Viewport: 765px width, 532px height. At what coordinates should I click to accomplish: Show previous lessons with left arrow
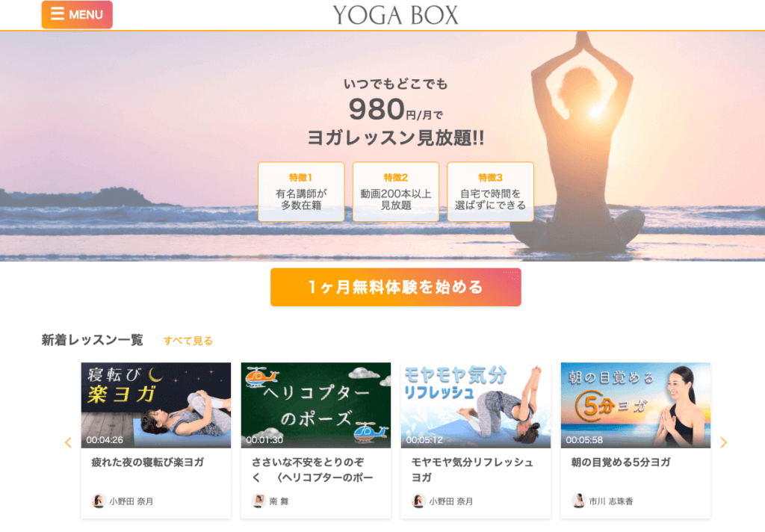tap(68, 442)
